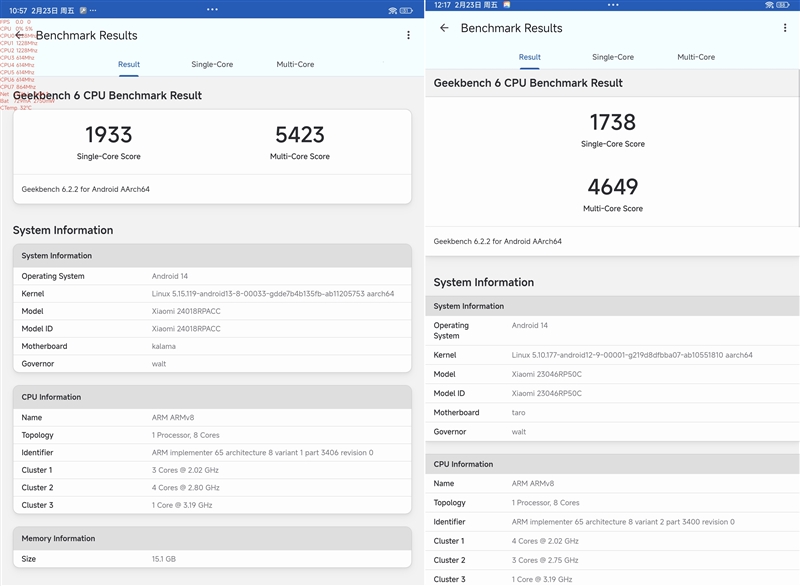Viewport: 800px width, 586px height.
Task: Tap the Wi-Fi icon in left status bar
Action: pyautogui.click(x=392, y=9)
